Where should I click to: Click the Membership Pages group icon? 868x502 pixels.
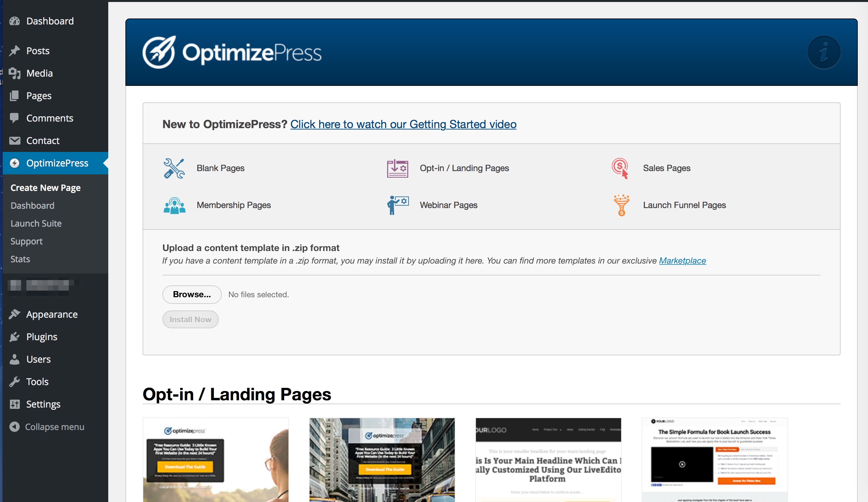pyautogui.click(x=174, y=205)
